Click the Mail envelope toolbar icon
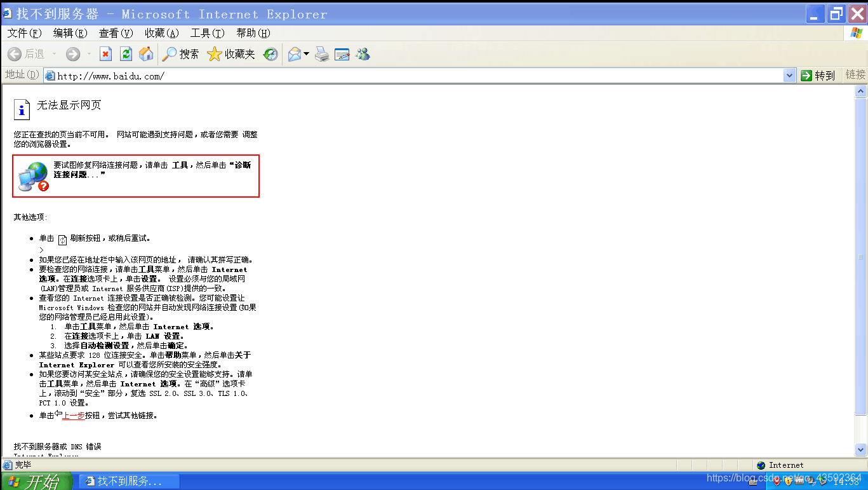Image resolution: width=868 pixels, height=490 pixels. pos(295,55)
